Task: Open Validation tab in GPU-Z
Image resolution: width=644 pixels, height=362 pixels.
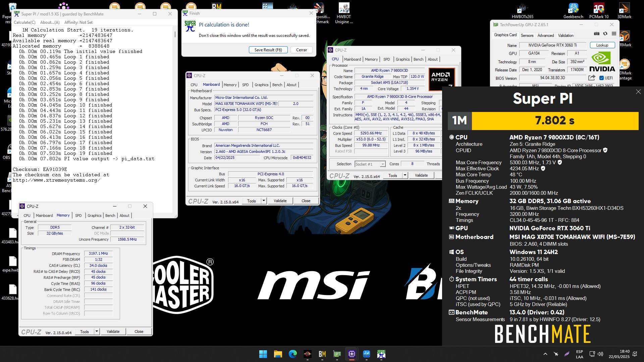Action: pos(566,35)
